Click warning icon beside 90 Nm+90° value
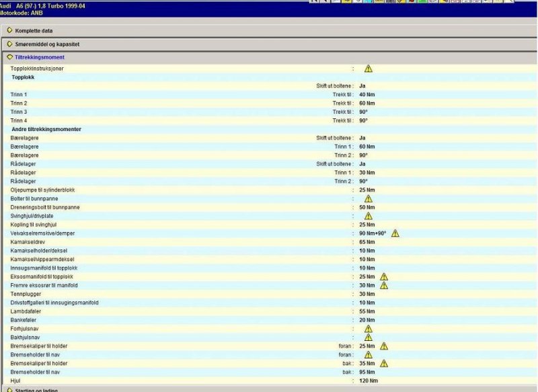This screenshot has height=392, width=538. [395, 233]
